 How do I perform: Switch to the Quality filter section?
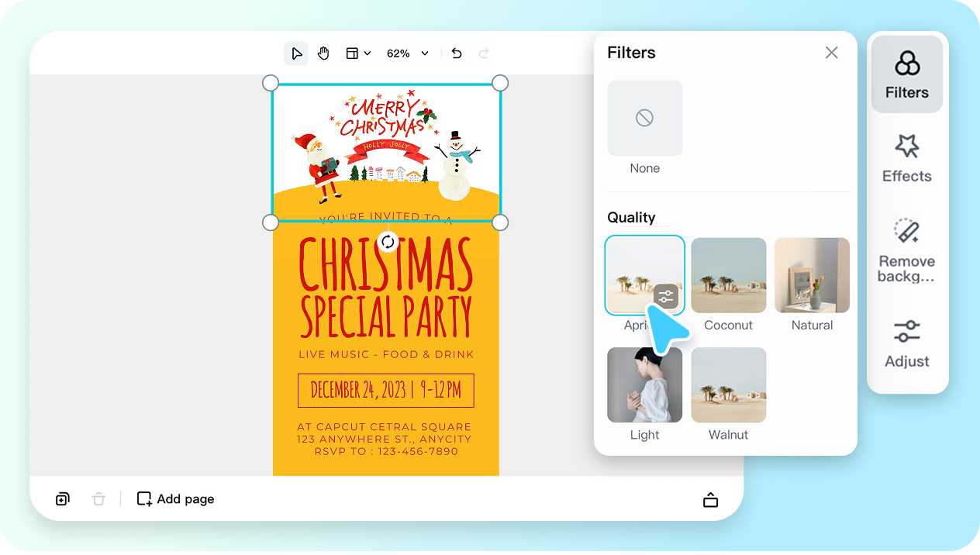(x=631, y=217)
